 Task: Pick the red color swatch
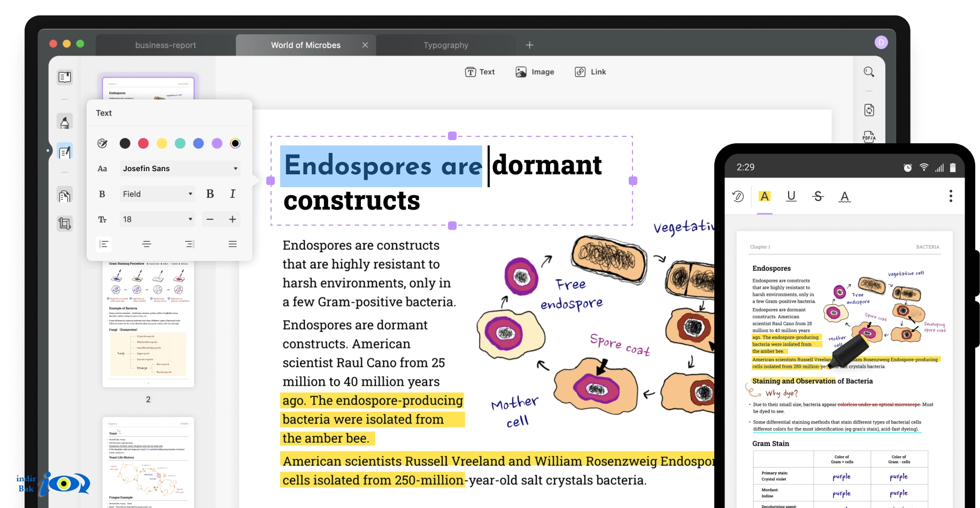[x=143, y=143]
